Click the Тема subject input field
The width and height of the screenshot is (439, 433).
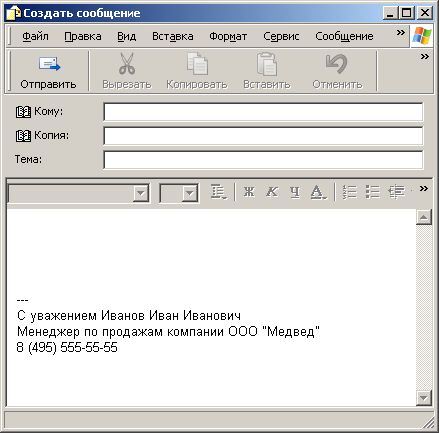[263, 160]
